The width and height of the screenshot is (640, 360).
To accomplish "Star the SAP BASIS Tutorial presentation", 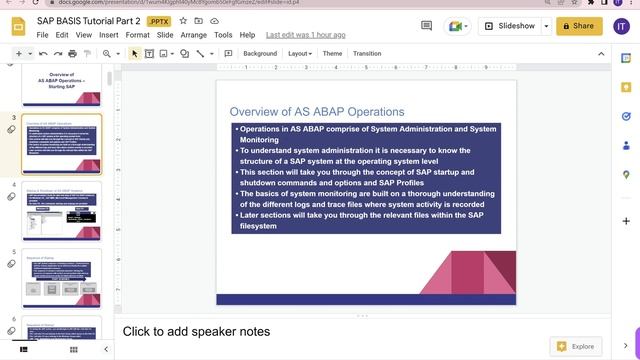I will pos(183,21).
